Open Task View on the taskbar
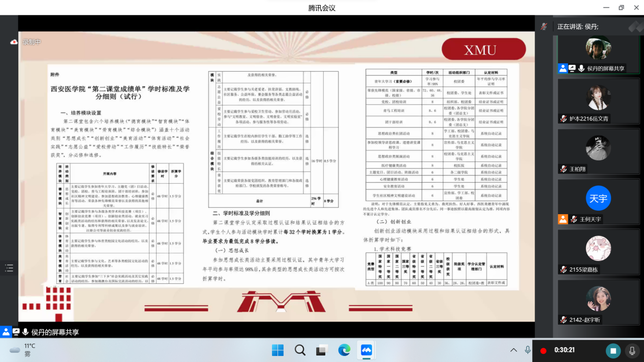 [321, 350]
